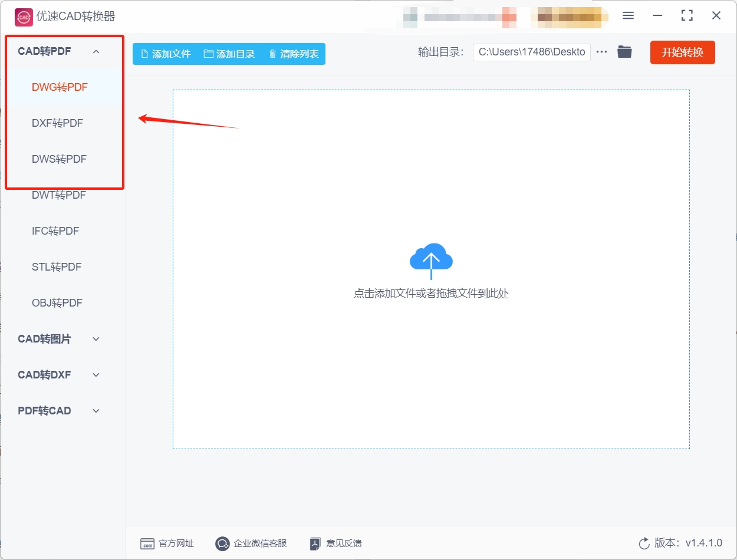Click the 意见反馈 feedback icon

[x=314, y=543]
